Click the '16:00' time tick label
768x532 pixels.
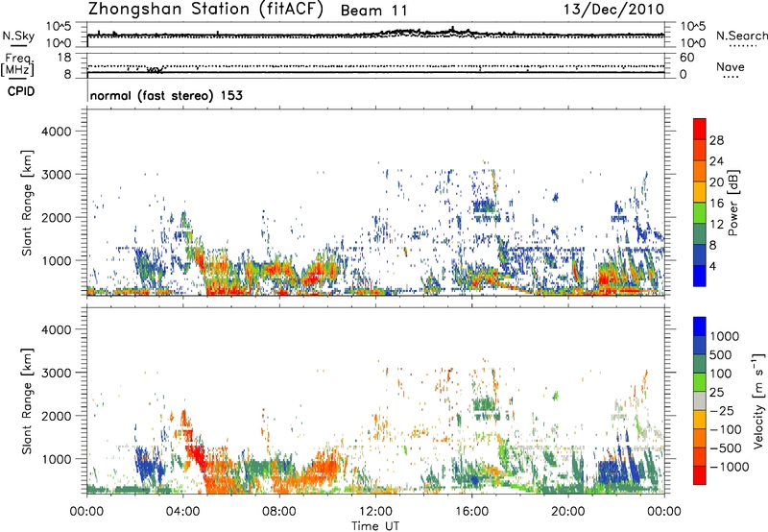[x=471, y=512]
